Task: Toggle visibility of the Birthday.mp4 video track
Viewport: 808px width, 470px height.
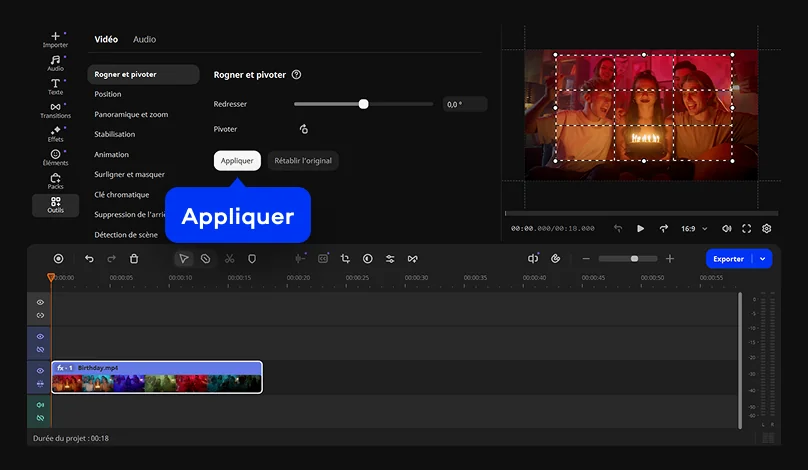Action: pyautogui.click(x=40, y=371)
